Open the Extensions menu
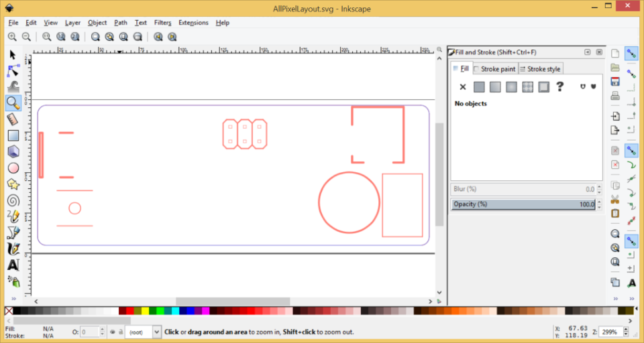The height and width of the screenshot is (343, 644). 193,23
